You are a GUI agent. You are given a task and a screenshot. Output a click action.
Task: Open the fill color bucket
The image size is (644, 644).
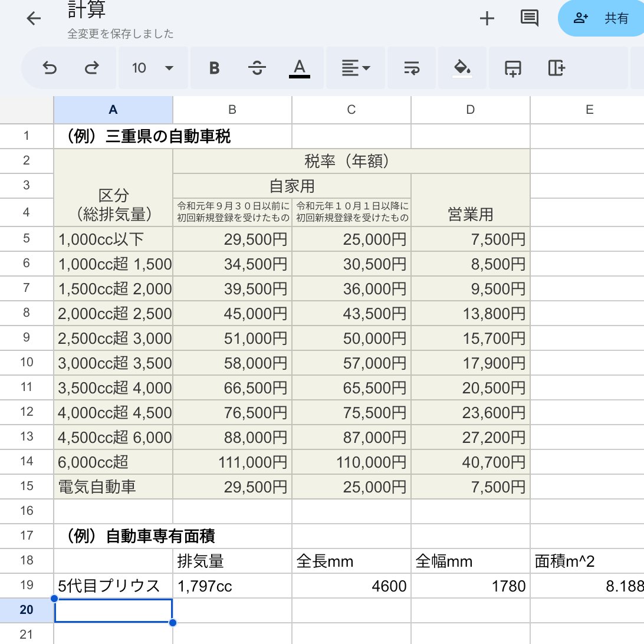462,68
